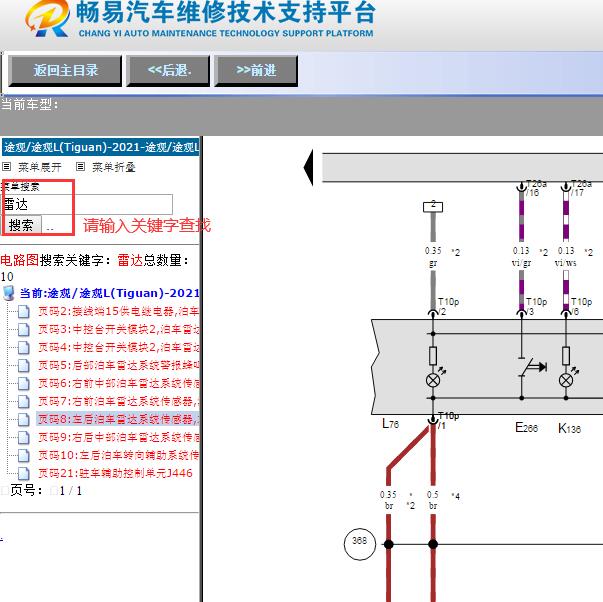Click wire label 0.13 vi/ws

coord(566,257)
